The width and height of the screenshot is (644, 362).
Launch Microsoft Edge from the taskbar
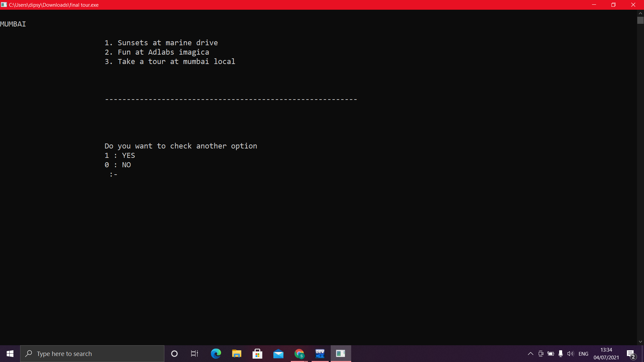click(x=216, y=354)
